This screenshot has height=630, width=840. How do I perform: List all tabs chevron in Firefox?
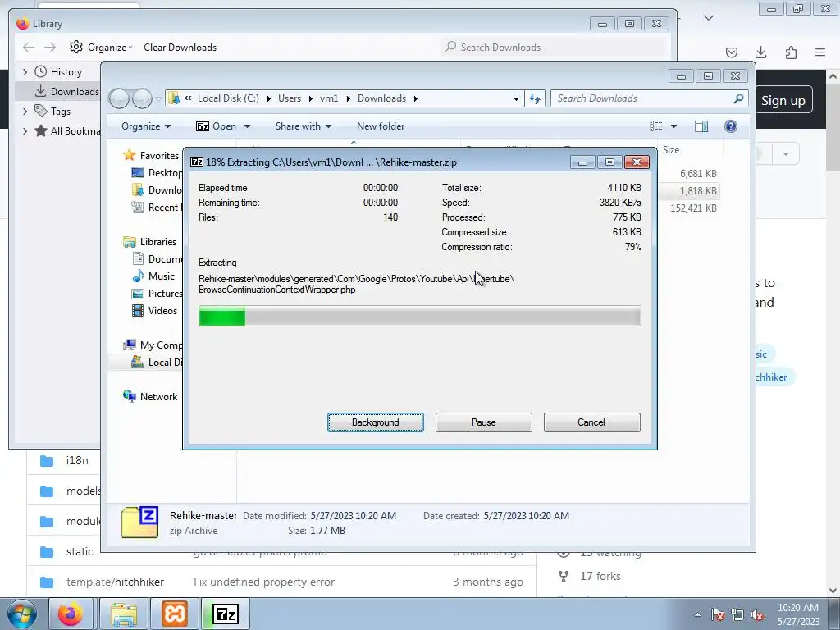coord(709,18)
